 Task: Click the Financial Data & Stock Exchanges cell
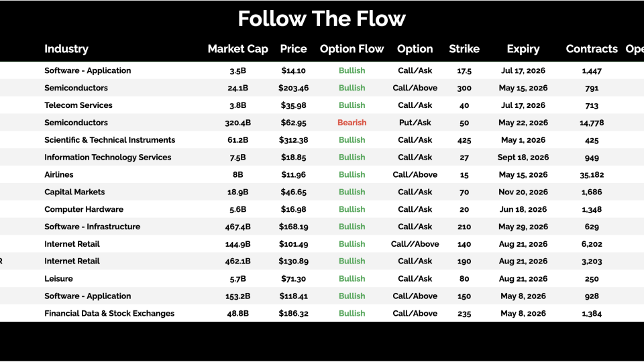pos(109,314)
